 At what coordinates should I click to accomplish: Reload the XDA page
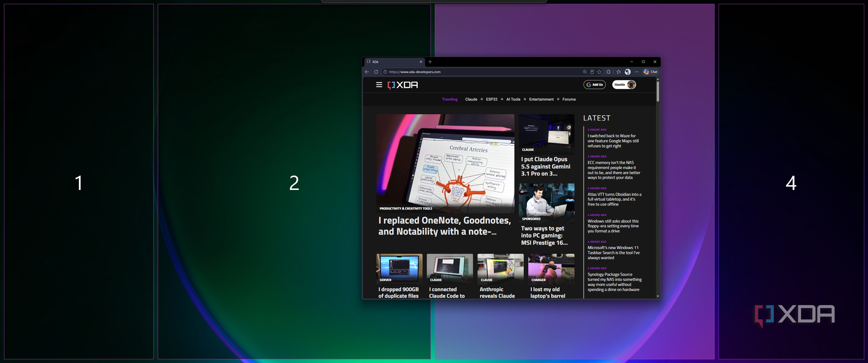click(x=376, y=72)
